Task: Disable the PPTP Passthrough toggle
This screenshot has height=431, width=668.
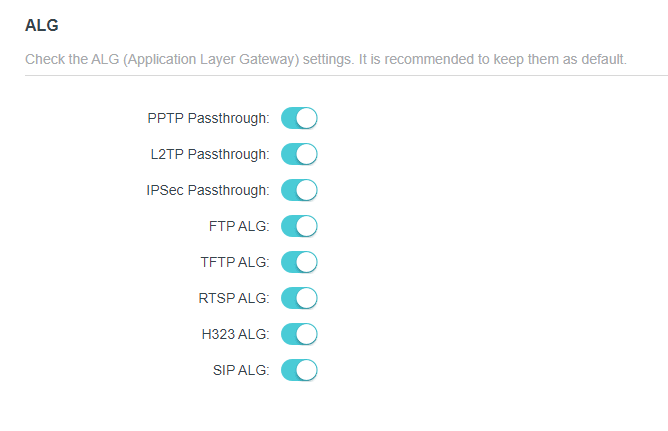Action: point(299,118)
